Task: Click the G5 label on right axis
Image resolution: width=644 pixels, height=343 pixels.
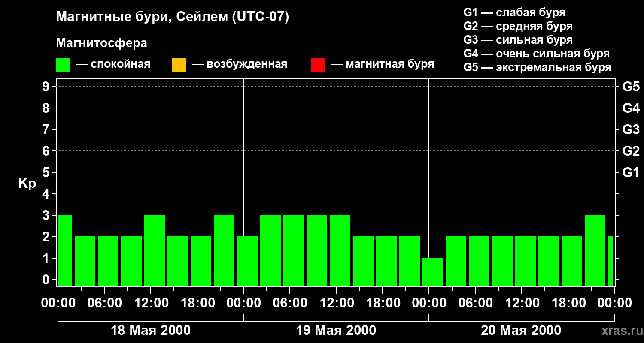Action: [631, 87]
